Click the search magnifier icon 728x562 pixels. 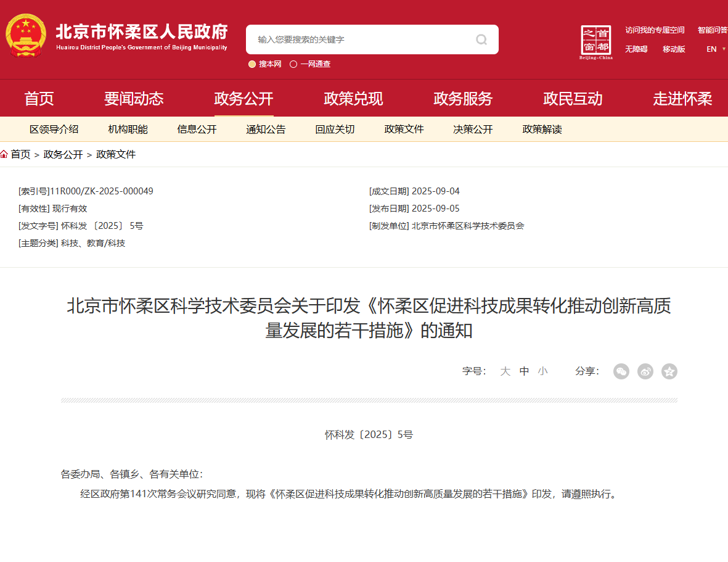pos(481,39)
